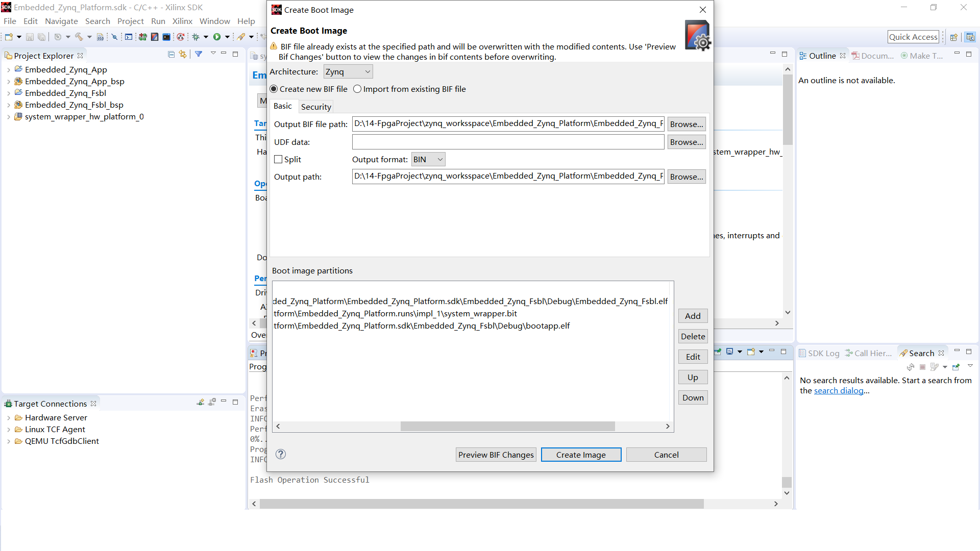Click the Up reorder button
Image resolution: width=980 pixels, height=551 pixels.
pos(693,377)
